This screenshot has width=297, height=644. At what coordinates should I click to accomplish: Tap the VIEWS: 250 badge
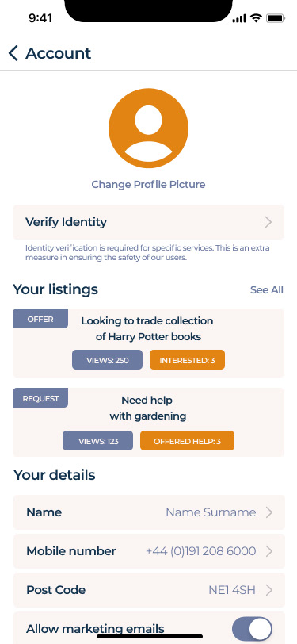[108, 360]
